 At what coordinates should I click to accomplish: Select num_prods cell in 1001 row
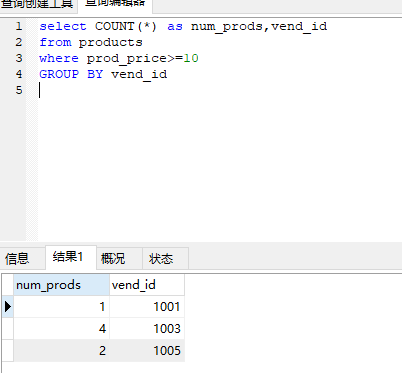pos(61,307)
